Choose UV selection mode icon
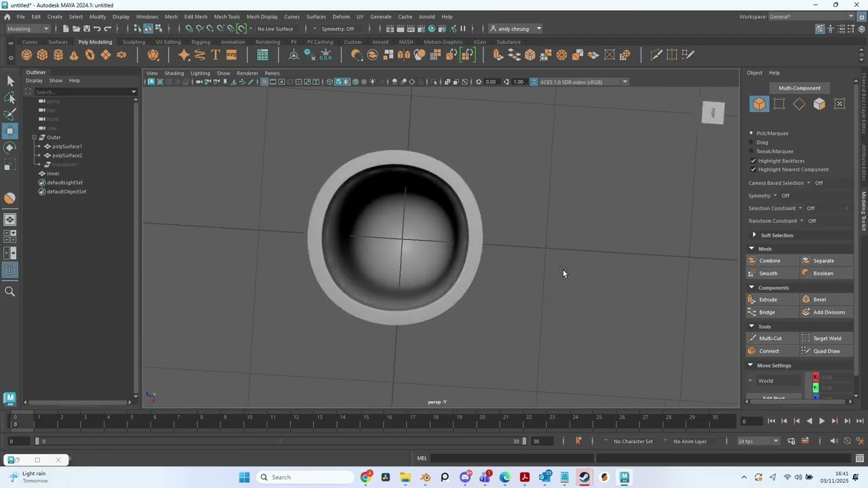This screenshot has height=488, width=868. [840, 104]
